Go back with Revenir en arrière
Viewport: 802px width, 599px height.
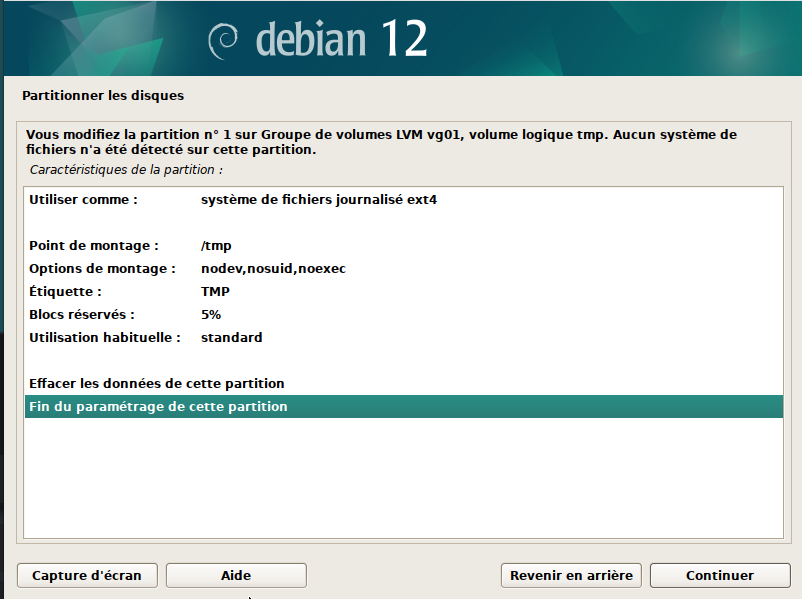pos(571,575)
